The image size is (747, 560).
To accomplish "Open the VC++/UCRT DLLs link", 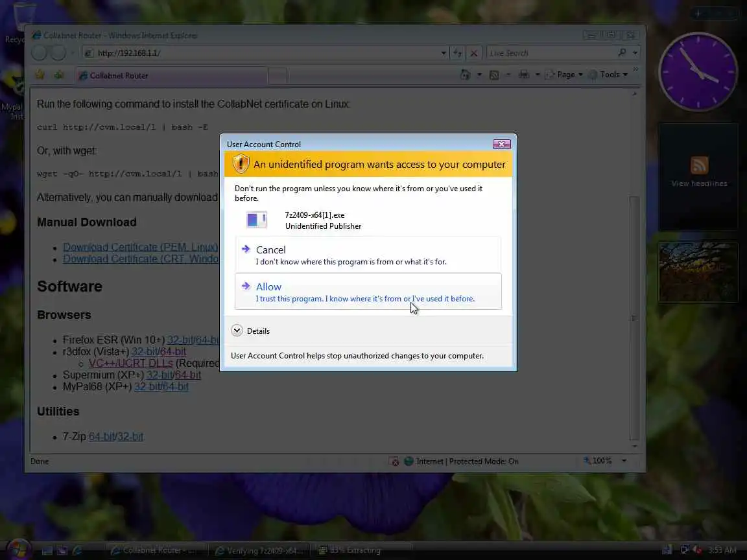I will tap(130, 364).
